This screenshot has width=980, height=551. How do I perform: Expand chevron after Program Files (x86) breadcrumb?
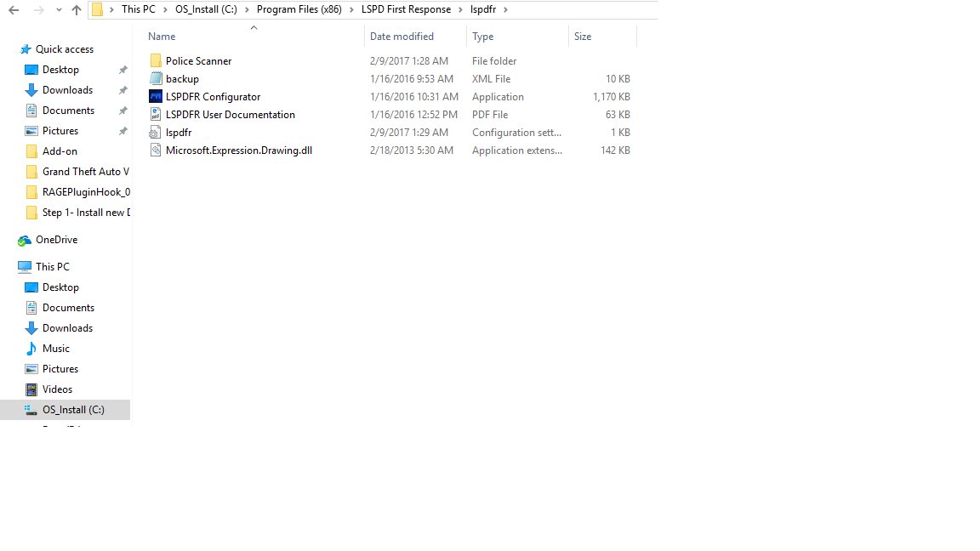tap(352, 10)
